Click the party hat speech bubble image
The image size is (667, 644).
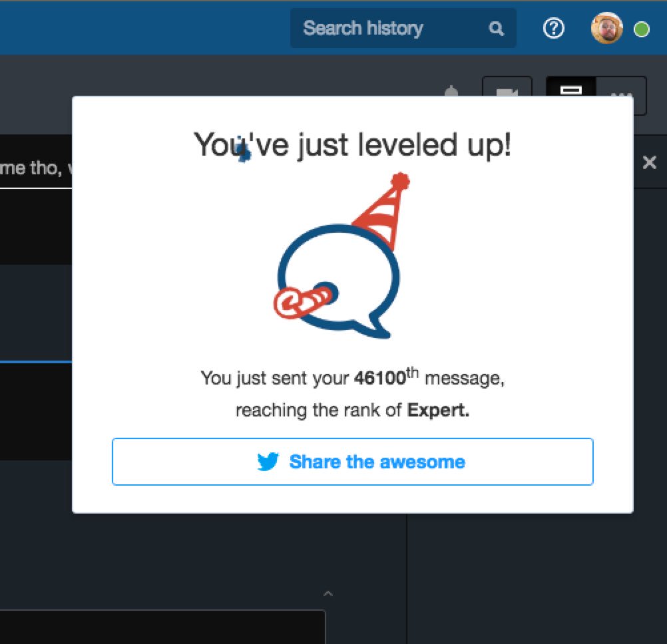pyautogui.click(x=341, y=255)
